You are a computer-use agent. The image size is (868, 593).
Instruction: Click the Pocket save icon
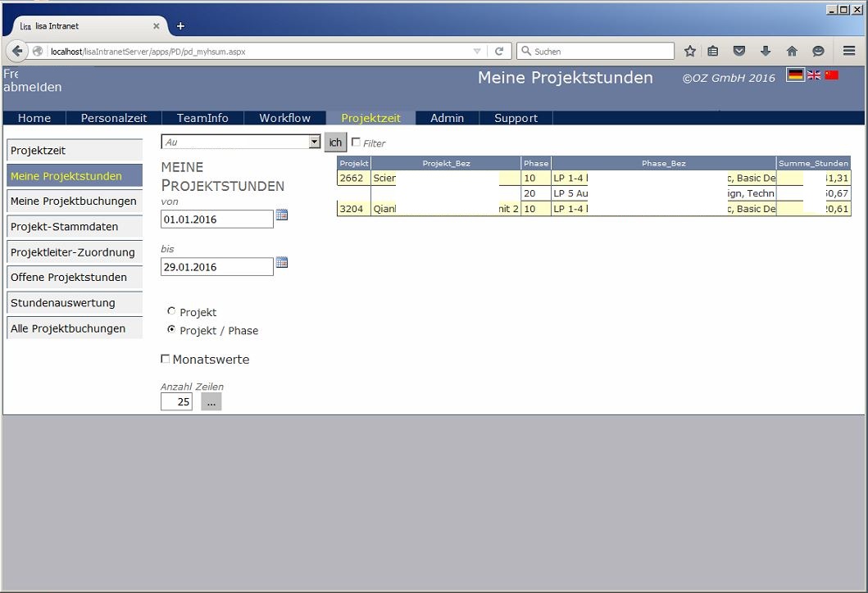pyautogui.click(x=739, y=52)
